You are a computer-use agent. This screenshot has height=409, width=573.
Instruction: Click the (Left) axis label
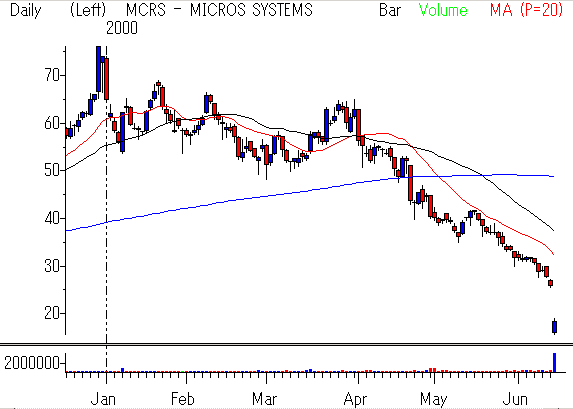click(x=88, y=10)
